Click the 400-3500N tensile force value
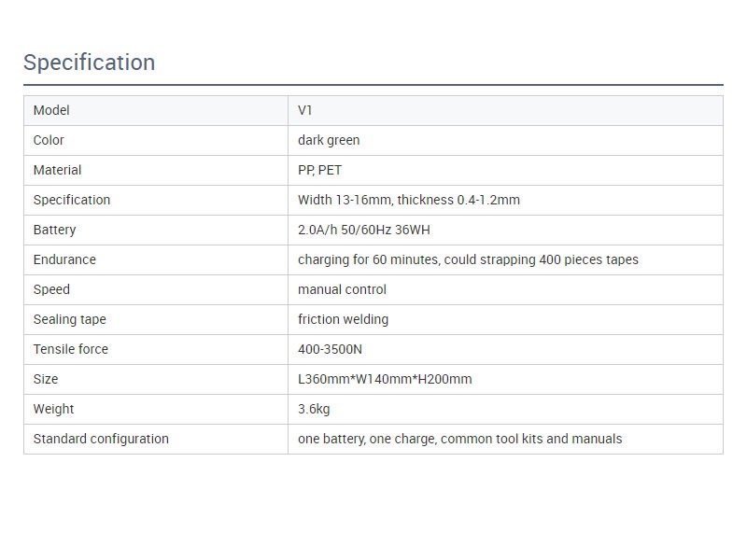 (331, 349)
